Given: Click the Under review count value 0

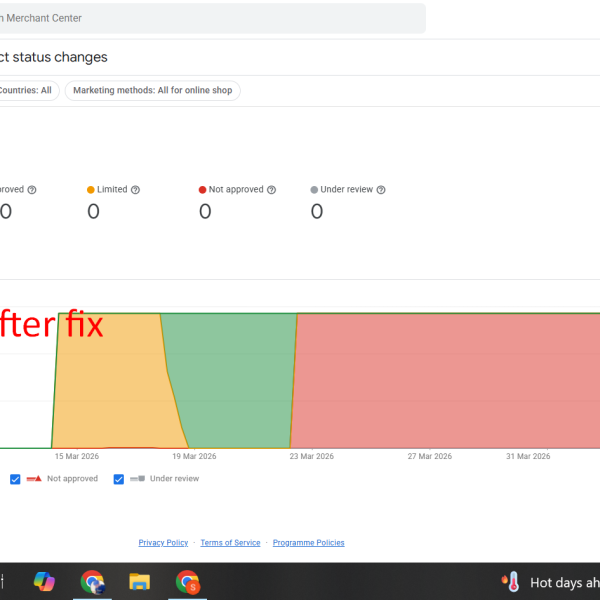Looking at the screenshot, I should [x=317, y=211].
